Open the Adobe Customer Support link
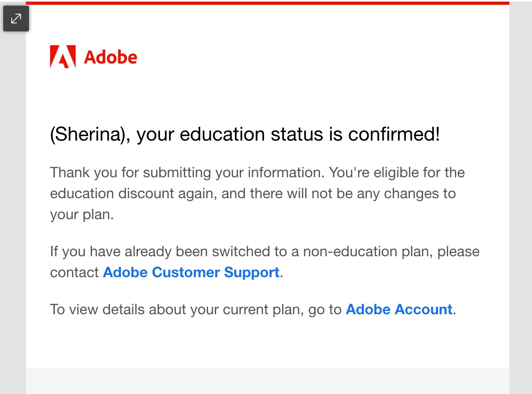The image size is (532, 394). [x=191, y=272]
